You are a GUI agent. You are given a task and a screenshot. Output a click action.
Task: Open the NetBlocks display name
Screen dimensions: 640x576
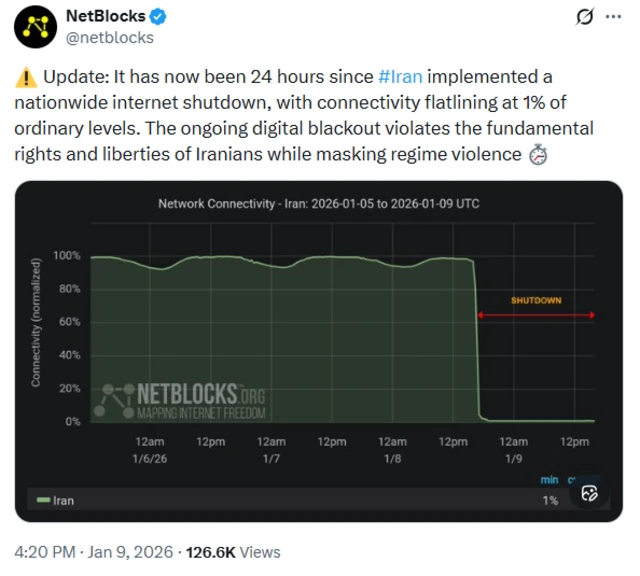(104, 17)
